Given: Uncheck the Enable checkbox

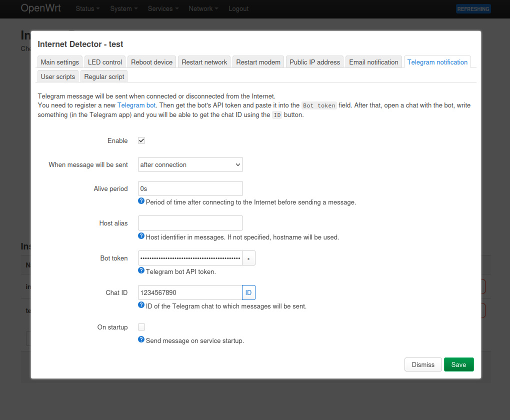Looking at the screenshot, I should coord(141,140).
